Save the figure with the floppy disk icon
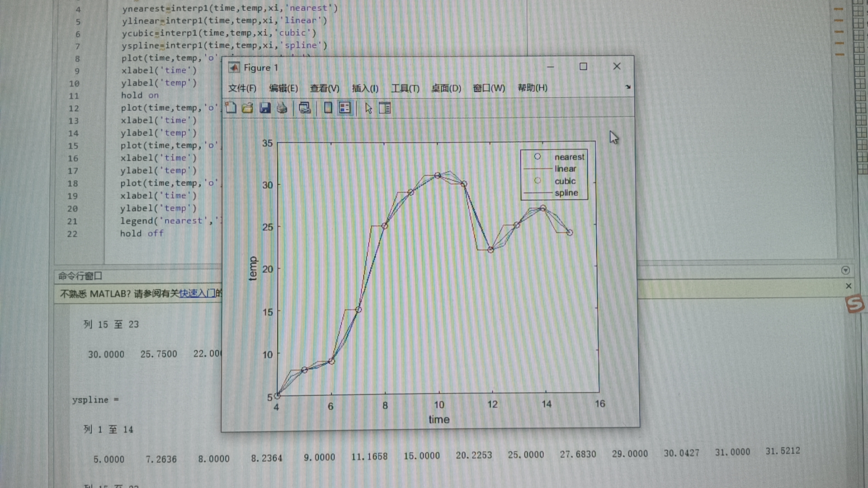This screenshot has height=488, width=868. tap(265, 108)
